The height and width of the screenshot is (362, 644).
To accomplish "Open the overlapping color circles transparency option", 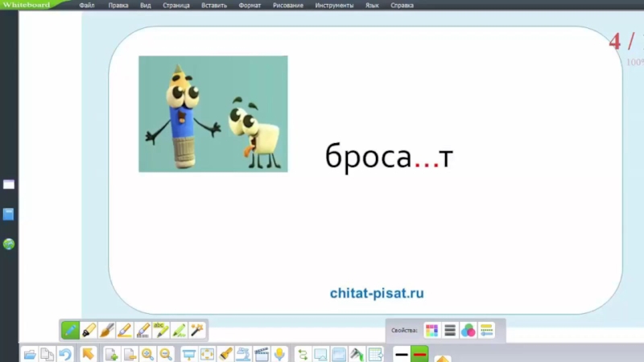I will pyautogui.click(x=468, y=331).
